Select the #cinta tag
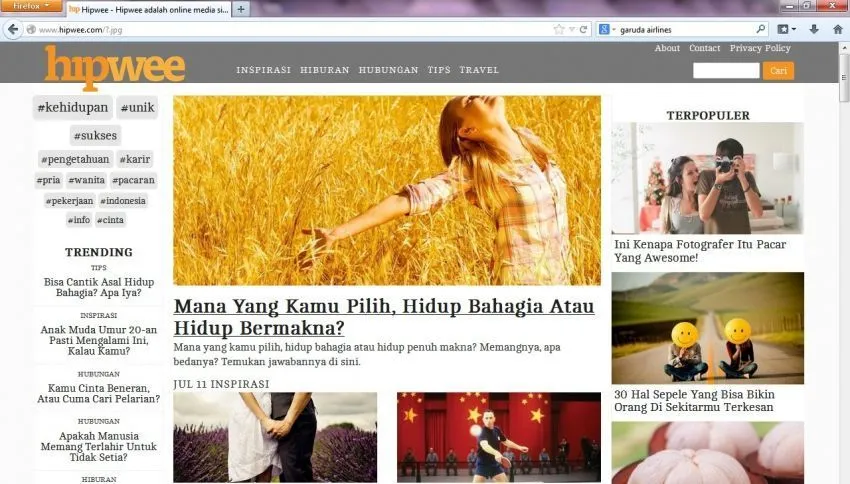 [110, 220]
